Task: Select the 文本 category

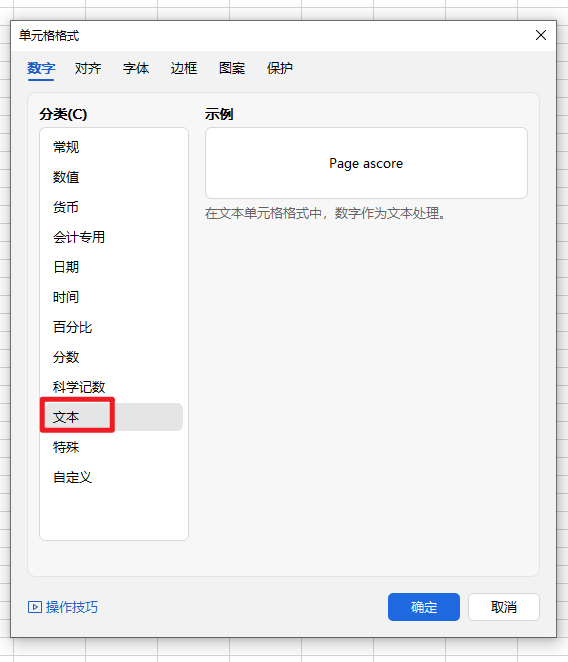Action: (114, 417)
